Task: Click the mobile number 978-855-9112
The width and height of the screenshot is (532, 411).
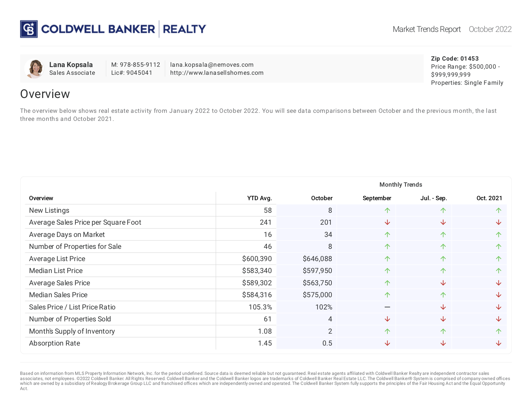Action: click(x=140, y=65)
